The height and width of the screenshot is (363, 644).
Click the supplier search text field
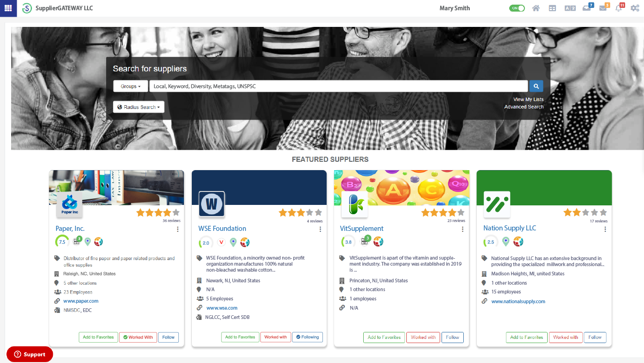click(338, 86)
